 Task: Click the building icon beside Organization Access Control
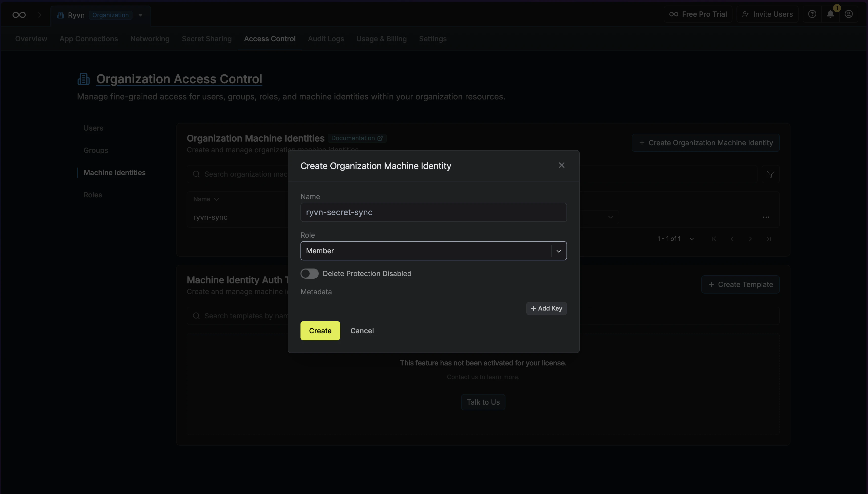click(x=83, y=78)
